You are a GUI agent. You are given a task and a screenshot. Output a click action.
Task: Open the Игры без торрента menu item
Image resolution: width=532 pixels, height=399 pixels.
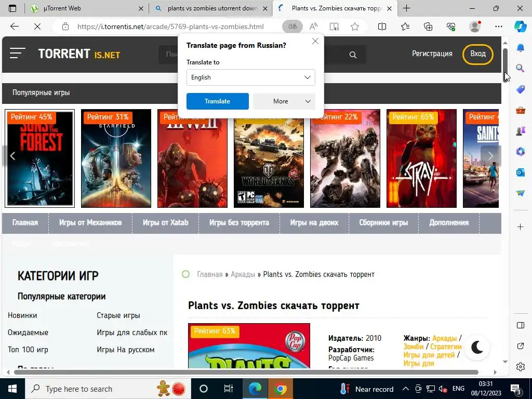pyautogui.click(x=239, y=222)
